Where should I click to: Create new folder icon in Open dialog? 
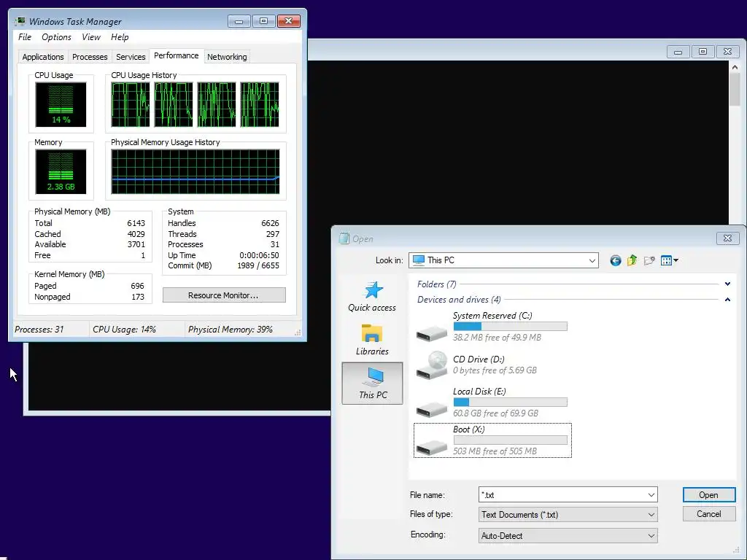649,260
